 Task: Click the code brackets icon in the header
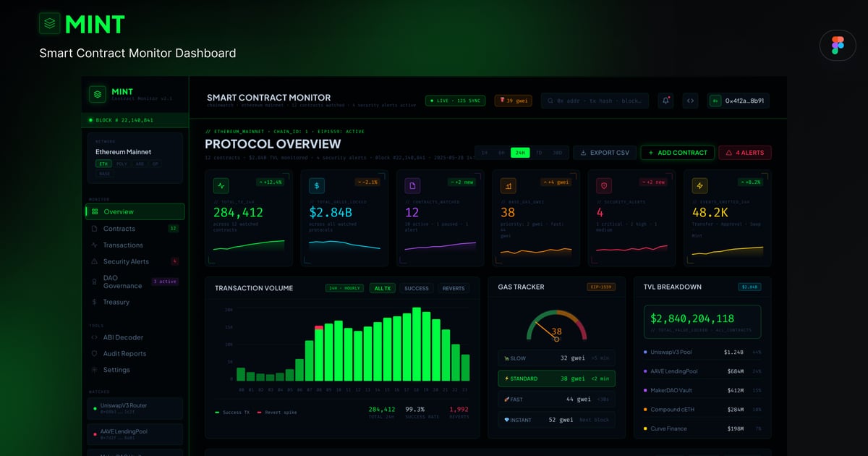pyautogui.click(x=690, y=101)
